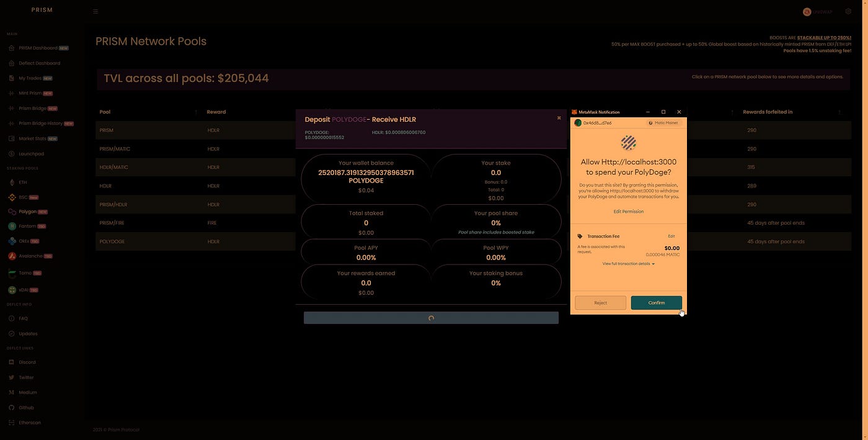The height and width of the screenshot is (440, 868).
Task: Open the Discord link icon
Action: click(12, 362)
